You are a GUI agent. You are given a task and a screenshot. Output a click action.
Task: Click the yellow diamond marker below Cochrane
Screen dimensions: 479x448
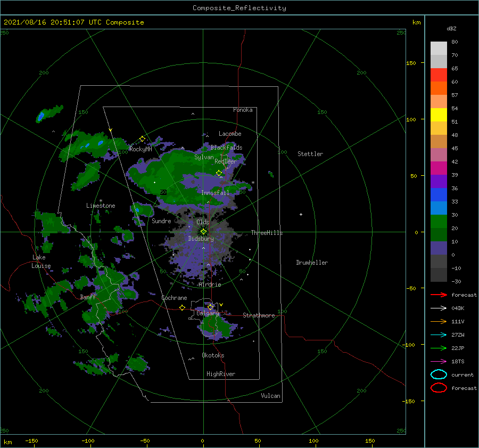(x=182, y=307)
